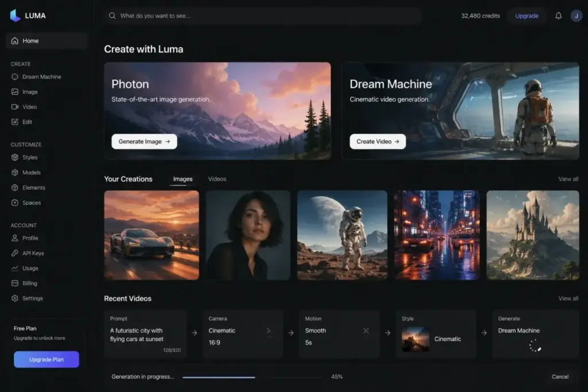Open the astronaut on planet thumbnail
The width and height of the screenshot is (588, 392).
point(342,235)
